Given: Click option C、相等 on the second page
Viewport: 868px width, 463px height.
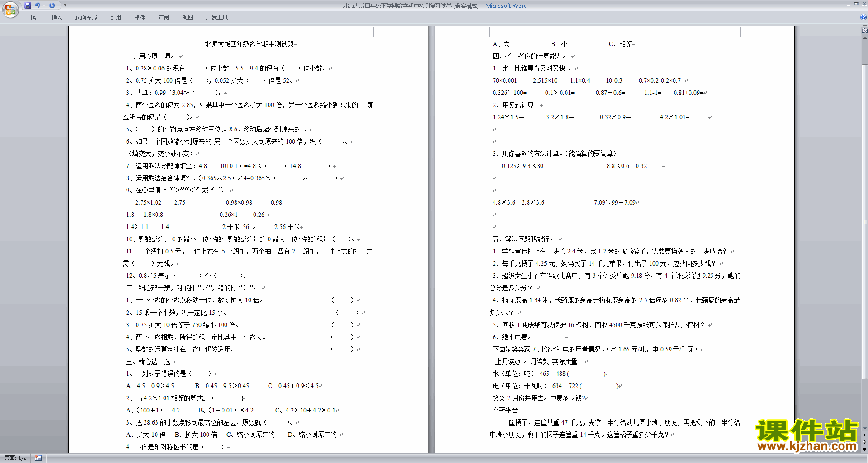Looking at the screenshot, I should click(620, 44).
